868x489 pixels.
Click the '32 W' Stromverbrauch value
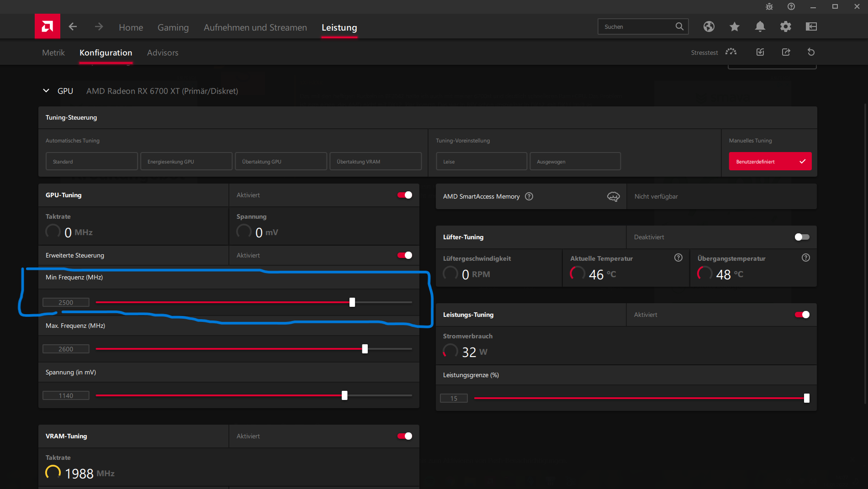475,352
